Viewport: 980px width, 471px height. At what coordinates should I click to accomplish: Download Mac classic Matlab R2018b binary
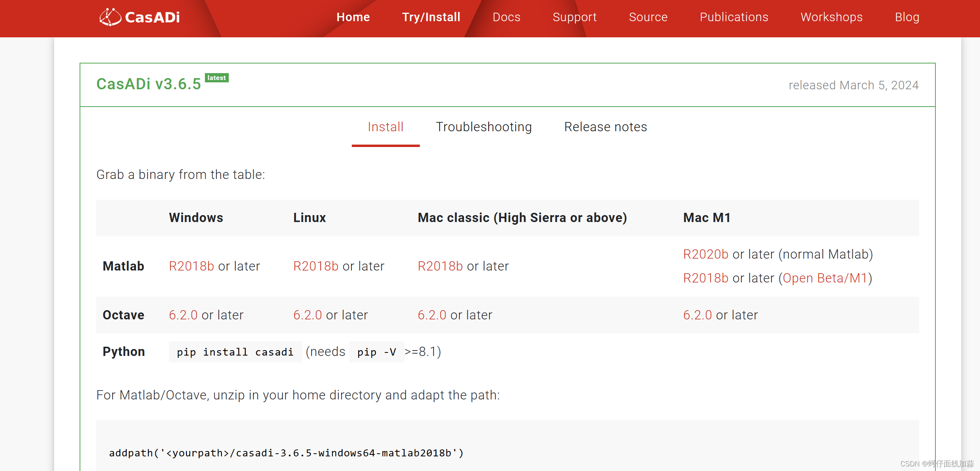(440, 266)
